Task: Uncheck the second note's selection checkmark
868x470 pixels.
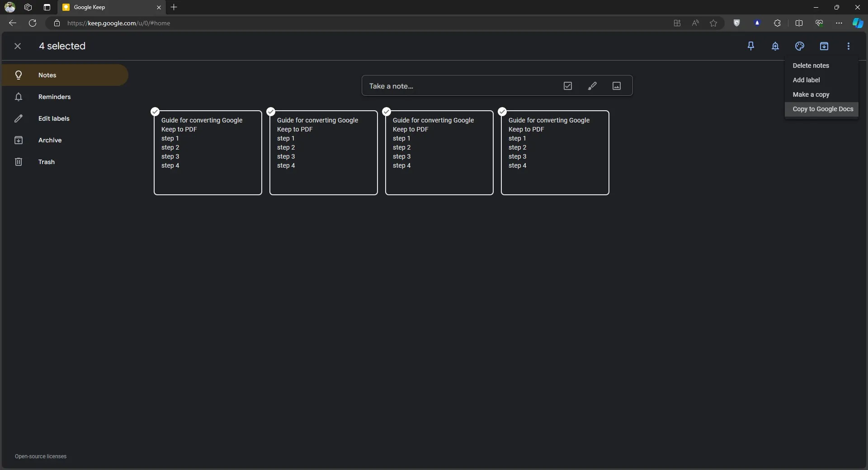Action: (x=271, y=112)
